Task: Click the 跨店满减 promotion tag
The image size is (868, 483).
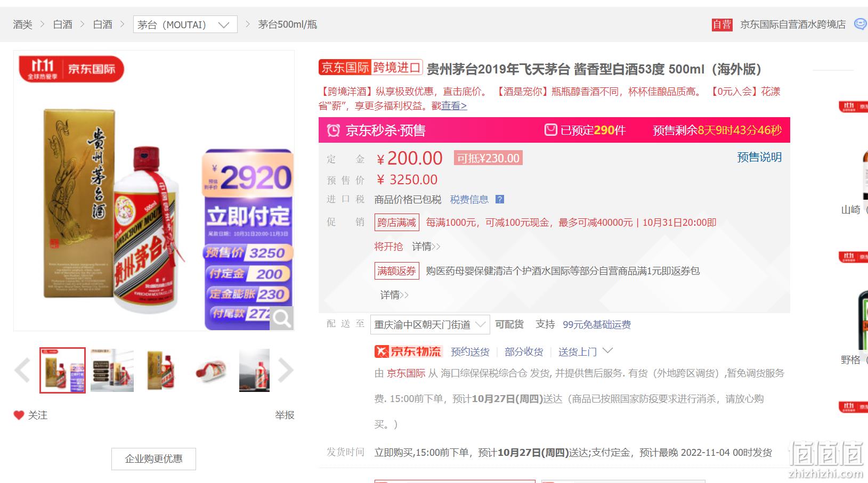Action: pos(397,223)
